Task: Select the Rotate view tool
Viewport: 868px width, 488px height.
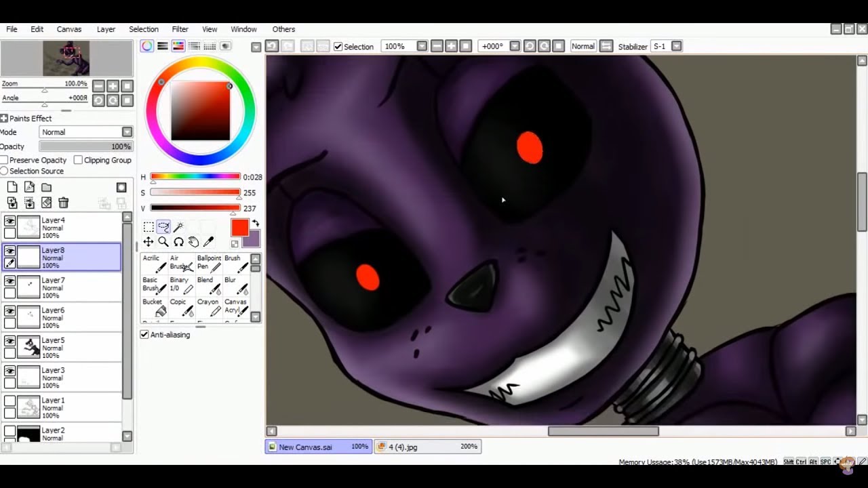Action: [178, 242]
